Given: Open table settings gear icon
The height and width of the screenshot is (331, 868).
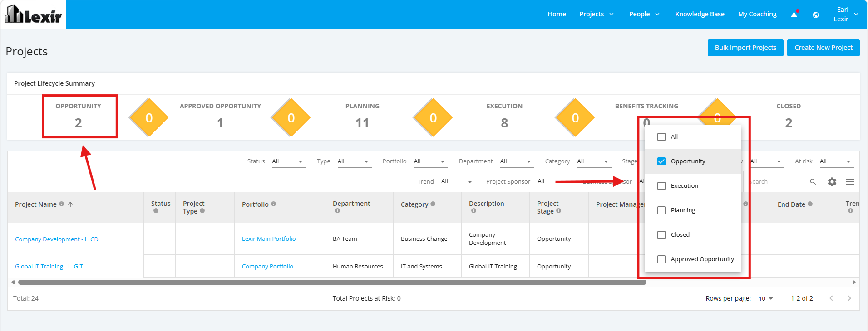Looking at the screenshot, I should point(832,182).
